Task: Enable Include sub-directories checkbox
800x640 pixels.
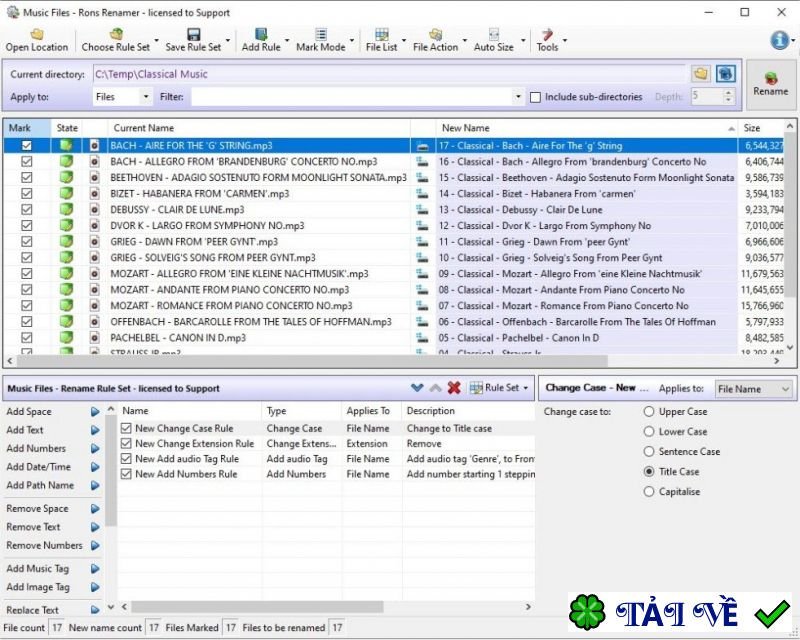Action: (x=535, y=97)
